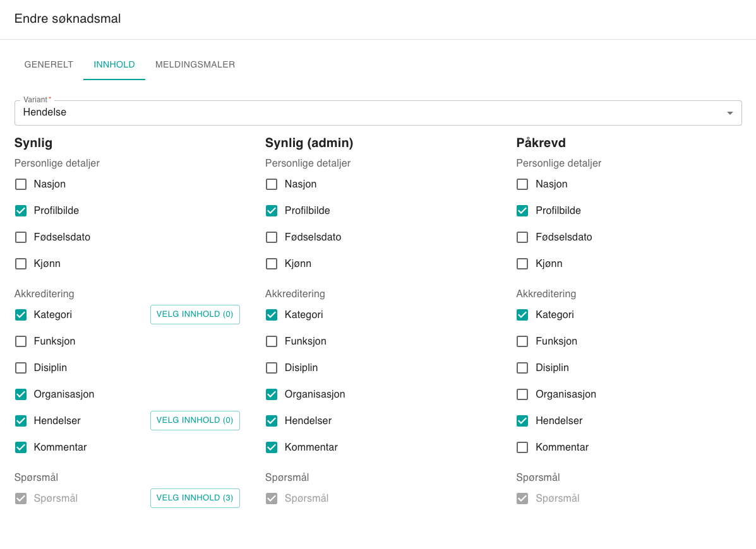756x549 pixels.
Task: Open VELG INNHOLD (3) for Spørsmål
Action: (195, 498)
